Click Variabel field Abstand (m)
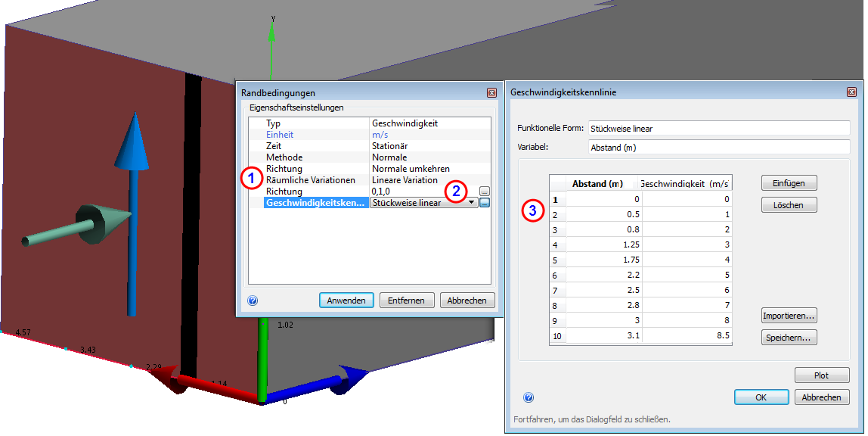 coord(719,148)
